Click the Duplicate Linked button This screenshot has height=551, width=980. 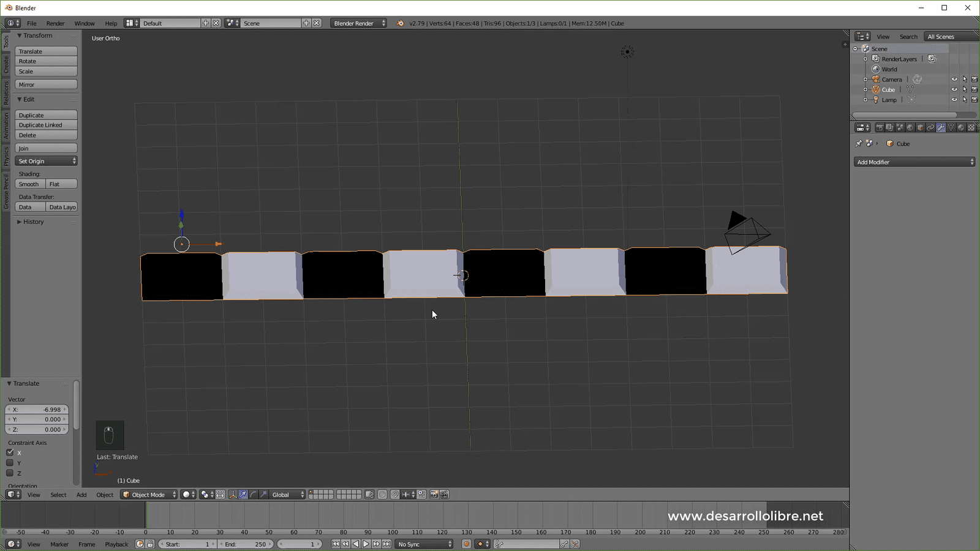coord(46,125)
